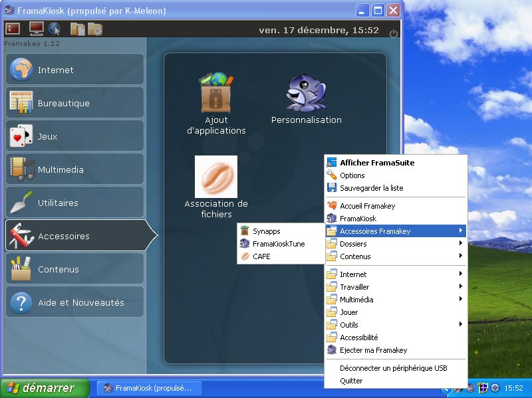Click the computer monitor toolbar icon
532x398 pixels.
point(37,29)
